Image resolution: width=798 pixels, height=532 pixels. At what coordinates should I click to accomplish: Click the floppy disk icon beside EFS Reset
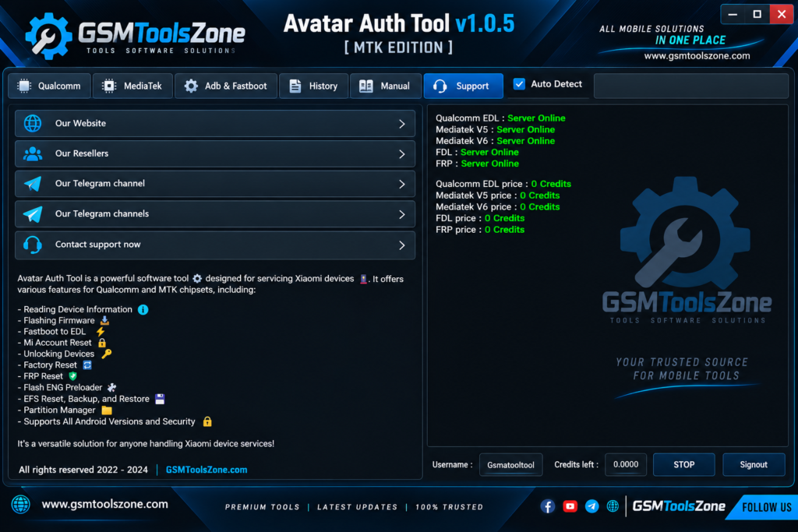[160, 399]
